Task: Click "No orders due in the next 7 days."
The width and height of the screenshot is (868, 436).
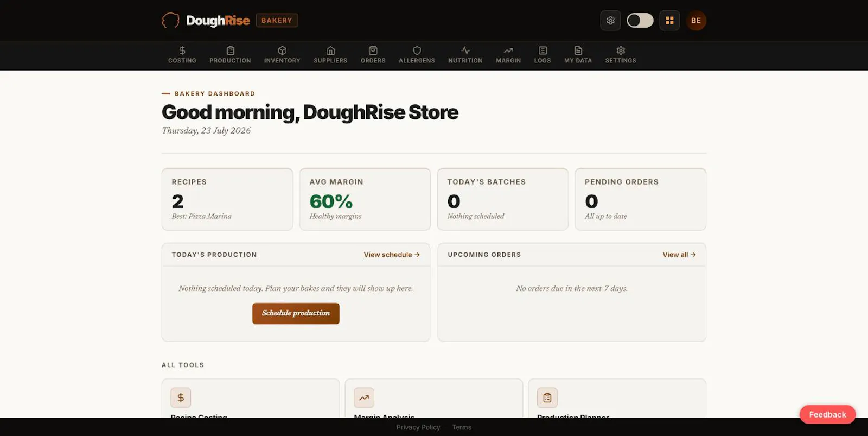Action: [572, 288]
